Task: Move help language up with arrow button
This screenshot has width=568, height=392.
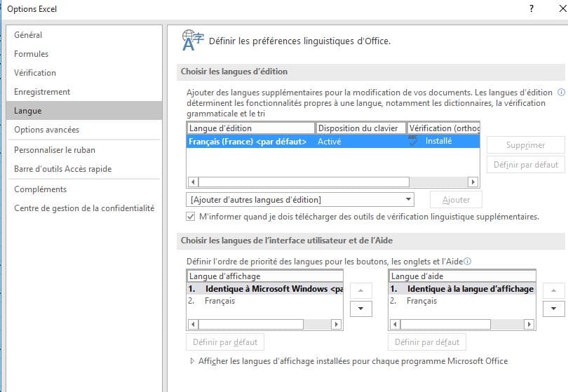Action: tap(553, 290)
